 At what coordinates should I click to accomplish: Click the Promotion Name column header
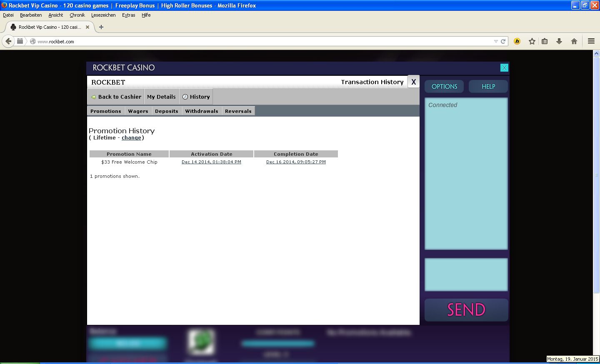(129, 154)
